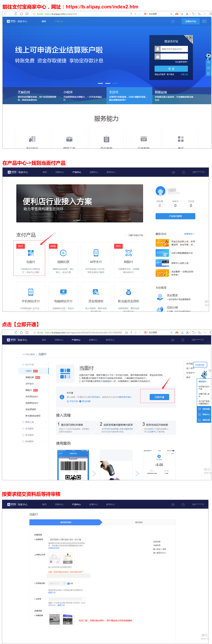The image size is (212, 644).
Task: Open the APP支付 product card icon
Action: click(x=96, y=253)
